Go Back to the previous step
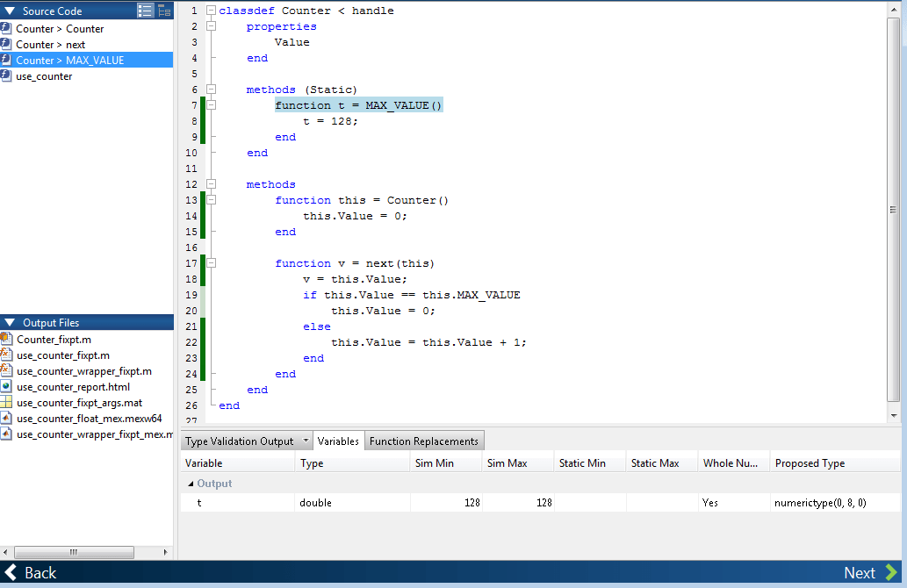This screenshot has height=588, width=907. 31,573
